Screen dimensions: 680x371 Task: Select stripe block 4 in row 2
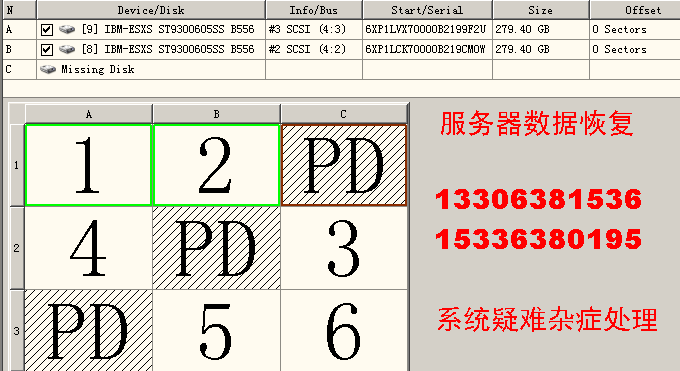[x=88, y=248]
